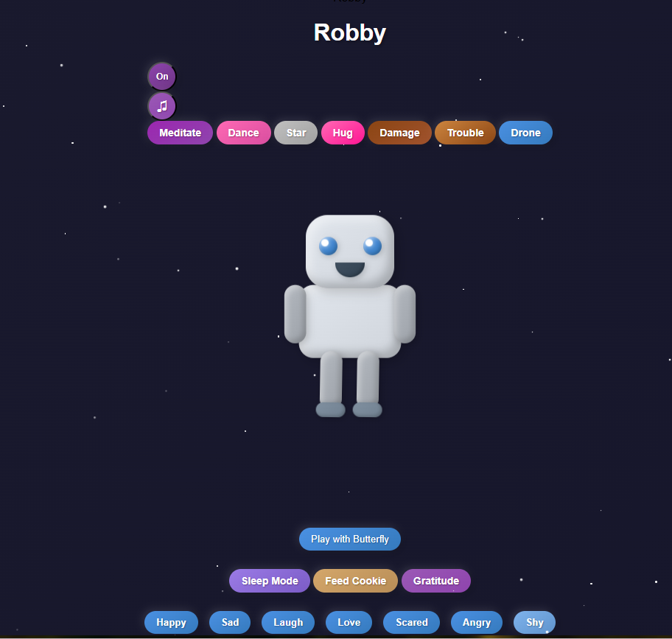Switch Robby to Scared
This screenshot has width=672, height=639.
pyautogui.click(x=411, y=622)
